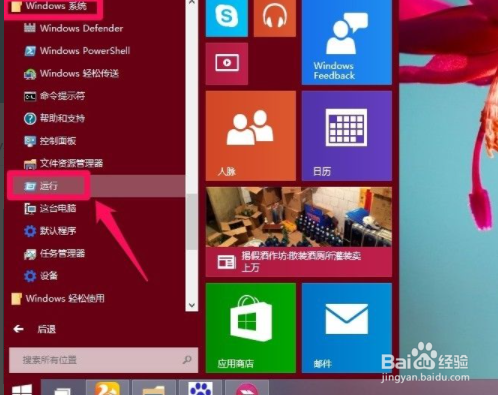This screenshot has width=498, height=395.
Task: Click the Windows Start button
Action: coord(22,389)
